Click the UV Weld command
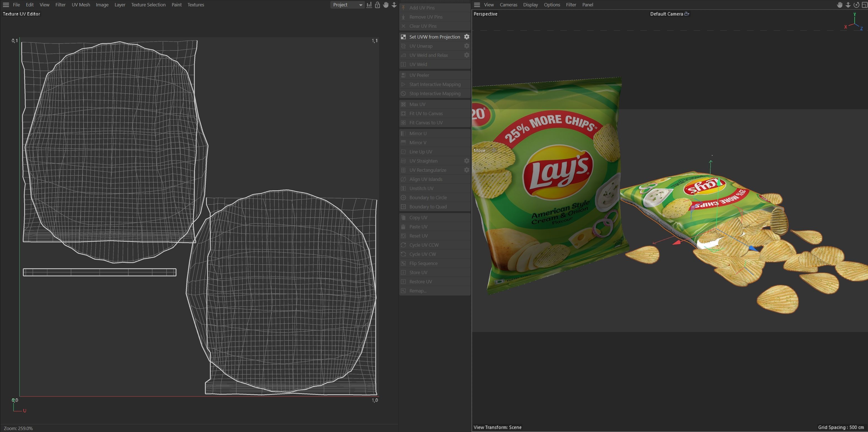The height and width of the screenshot is (432, 868). tap(435, 64)
